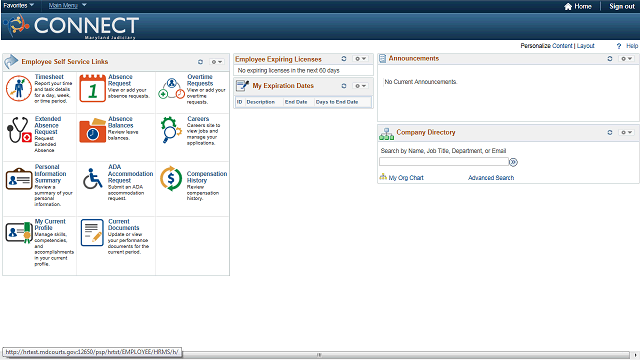
Task: Open ADA Accommodation Request link
Action: click(x=130, y=173)
